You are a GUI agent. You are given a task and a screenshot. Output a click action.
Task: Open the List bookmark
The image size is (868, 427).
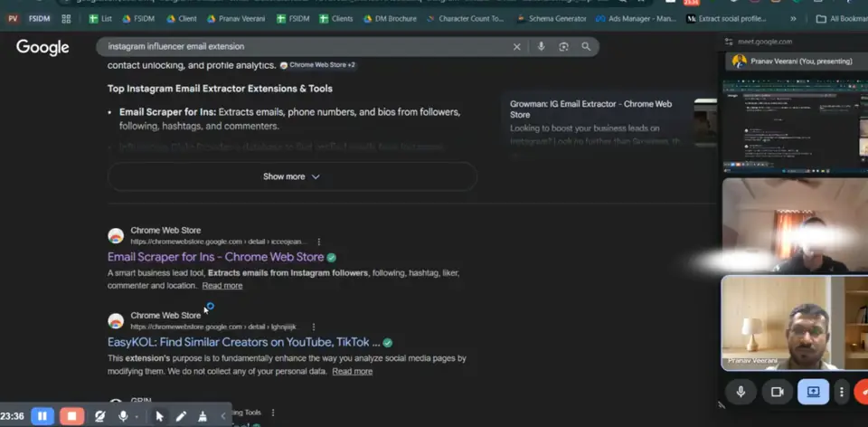(100, 19)
